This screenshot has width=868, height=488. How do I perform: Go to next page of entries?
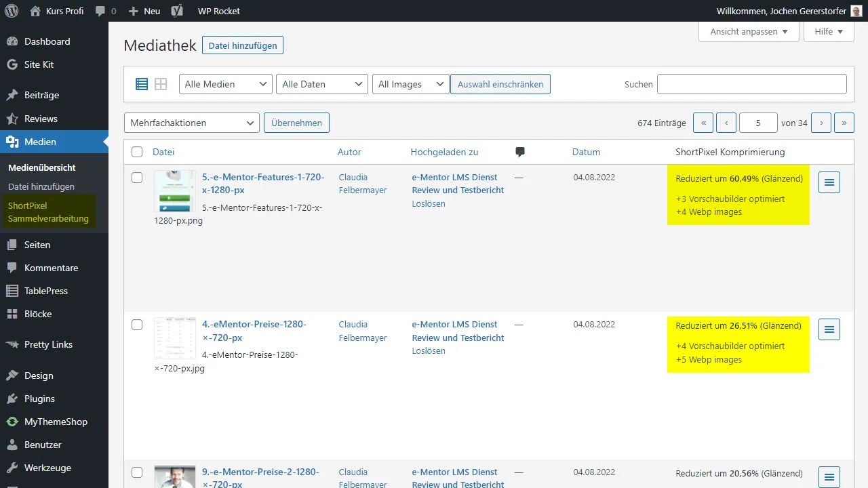coord(821,123)
